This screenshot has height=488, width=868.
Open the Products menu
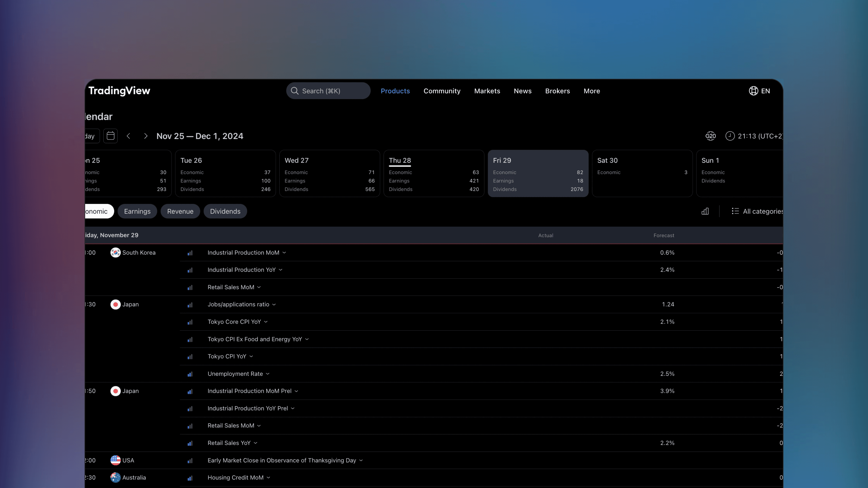395,91
